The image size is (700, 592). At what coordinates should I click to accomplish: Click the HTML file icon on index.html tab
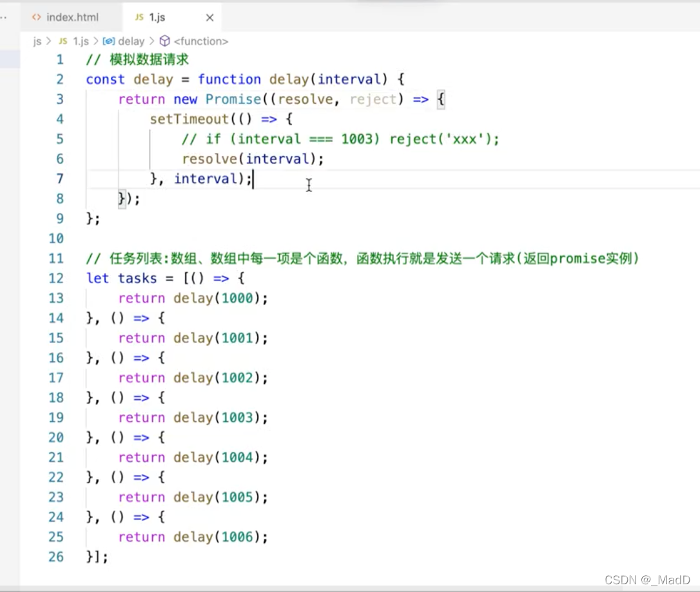[37, 17]
